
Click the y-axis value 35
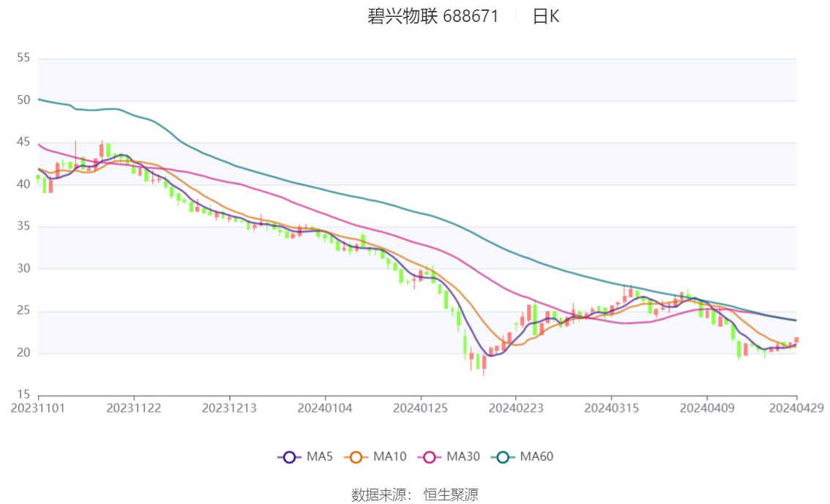pyautogui.click(x=23, y=226)
